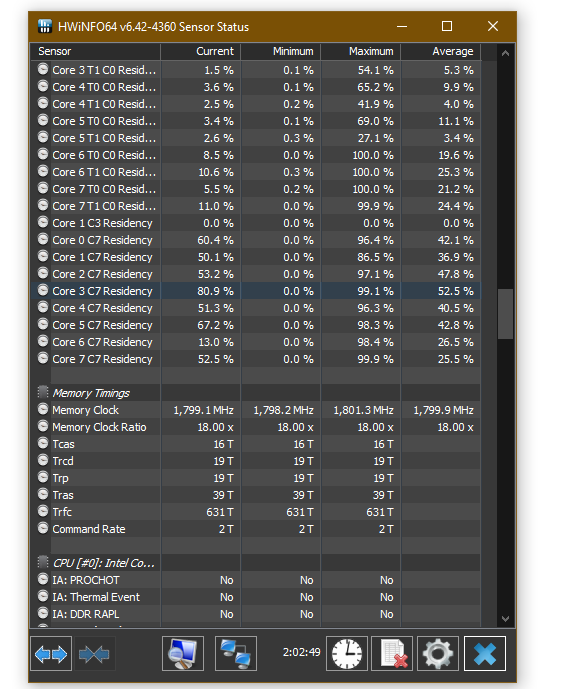Close sensors with the blue X button
Image resolution: width=574 pixels, height=689 pixels.
(x=485, y=654)
